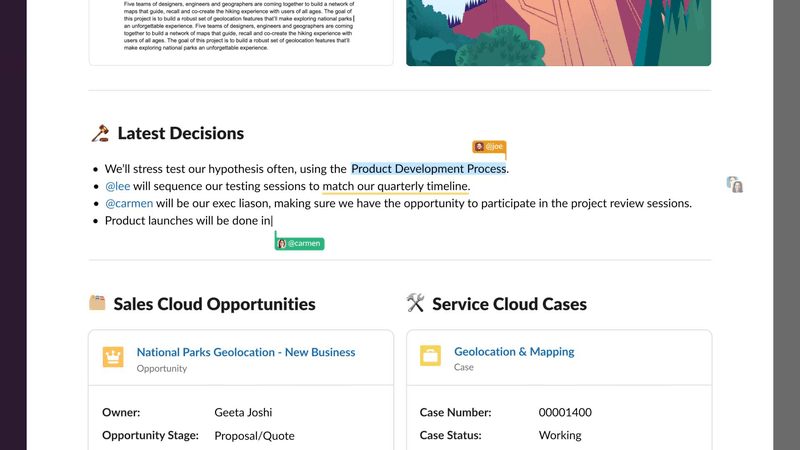Click the collaborator avatar icon at right margin
The height and width of the screenshot is (450, 800).
tap(735, 185)
